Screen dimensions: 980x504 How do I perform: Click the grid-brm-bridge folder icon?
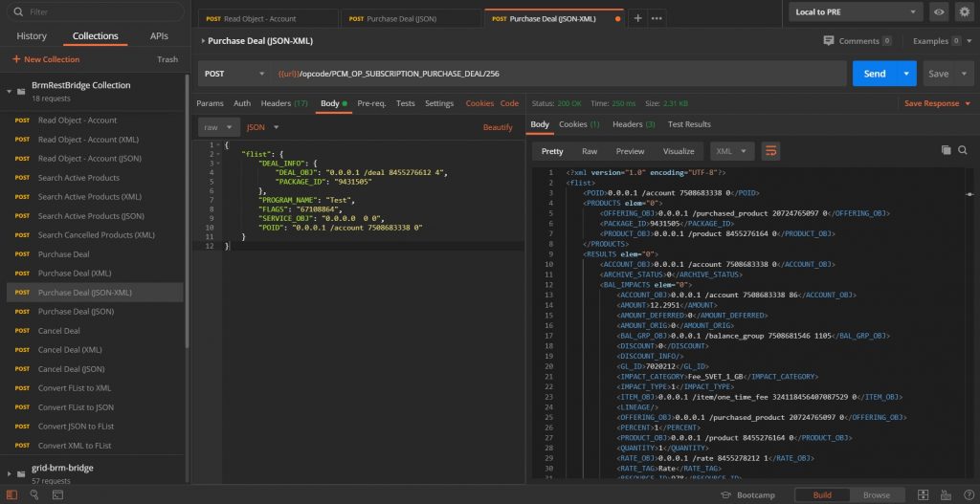click(21, 474)
